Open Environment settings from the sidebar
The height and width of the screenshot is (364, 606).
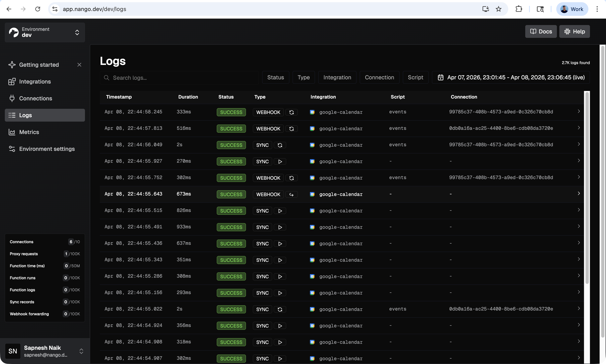[x=47, y=149]
